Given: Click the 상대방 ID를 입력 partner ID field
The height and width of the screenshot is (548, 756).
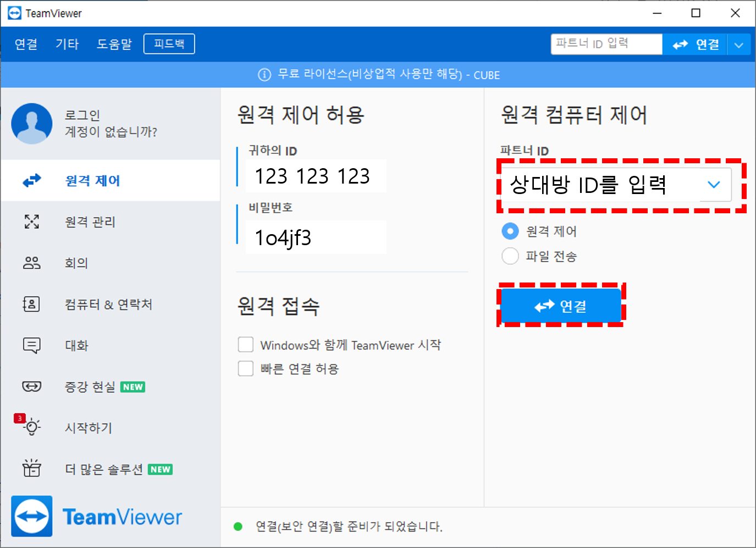Looking at the screenshot, I should [x=616, y=185].
